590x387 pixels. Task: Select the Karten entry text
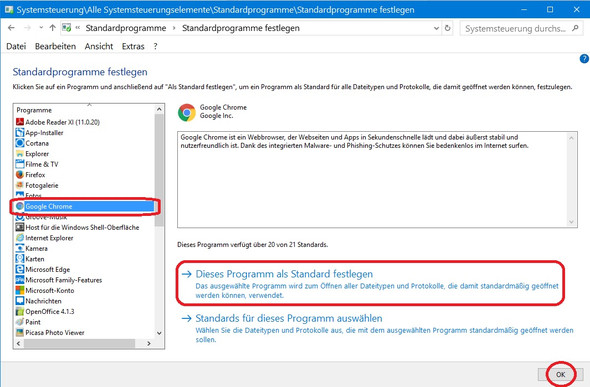click(35, 259)
